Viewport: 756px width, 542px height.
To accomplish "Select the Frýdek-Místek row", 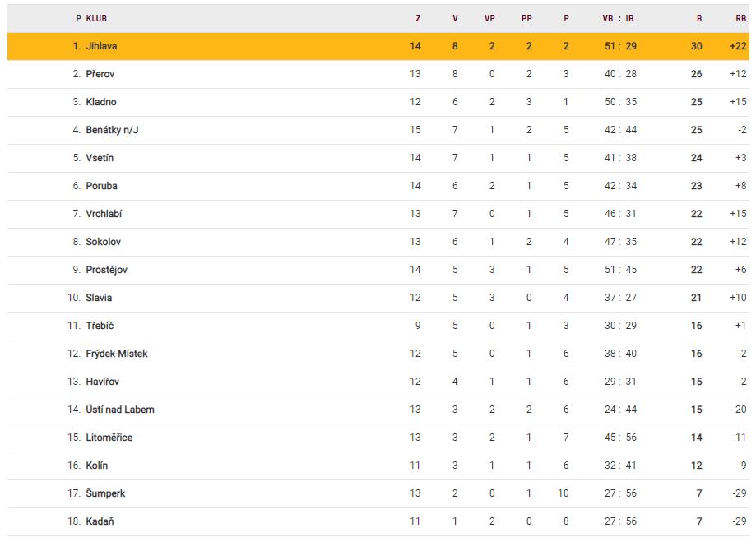I will (x=116, y=354).
